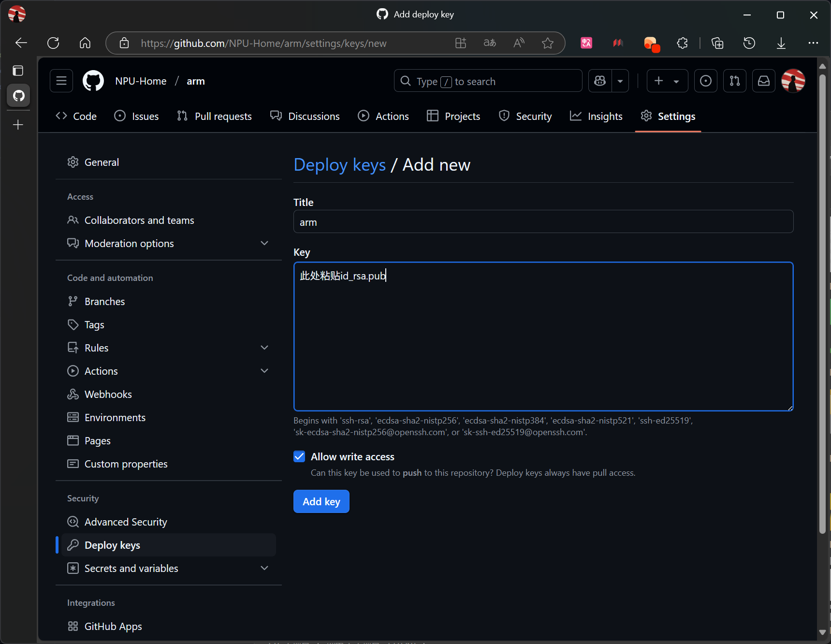Expand the Actions settings section
Viewport: 831px width, 644px height.
pos(169,371)
